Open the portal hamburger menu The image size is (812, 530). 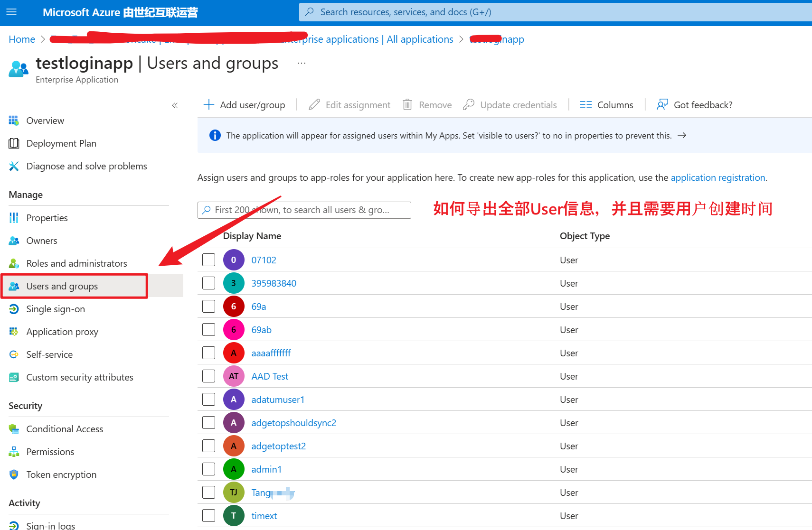[11, 12]
